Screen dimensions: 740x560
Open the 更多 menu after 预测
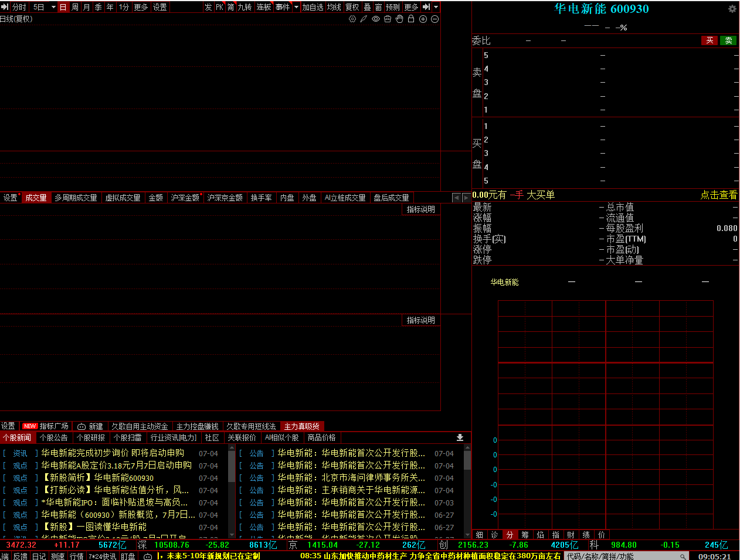[411, 7]
